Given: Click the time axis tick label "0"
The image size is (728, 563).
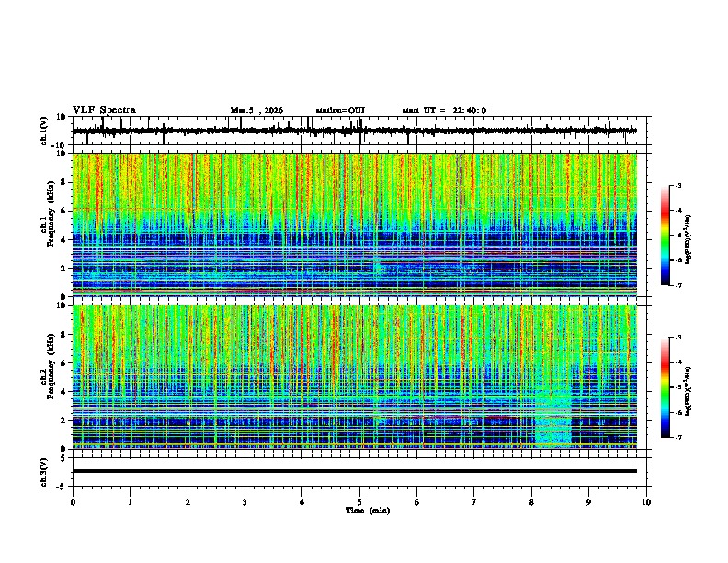Looking at the screenshot, I should [73, 502].
